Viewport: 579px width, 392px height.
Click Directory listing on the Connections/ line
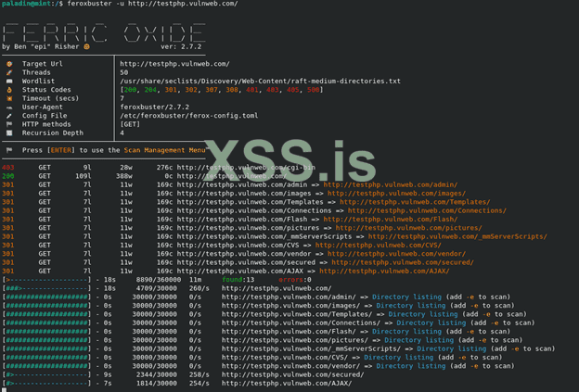pos(431,322)
